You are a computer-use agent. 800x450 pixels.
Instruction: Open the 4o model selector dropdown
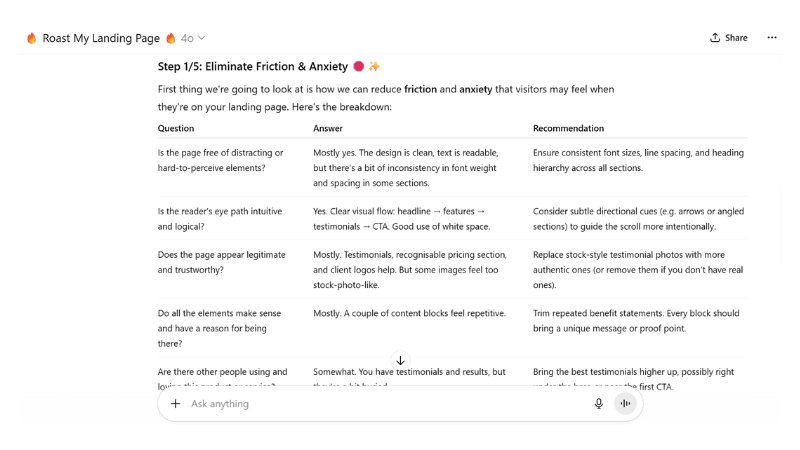pos(188,38)
